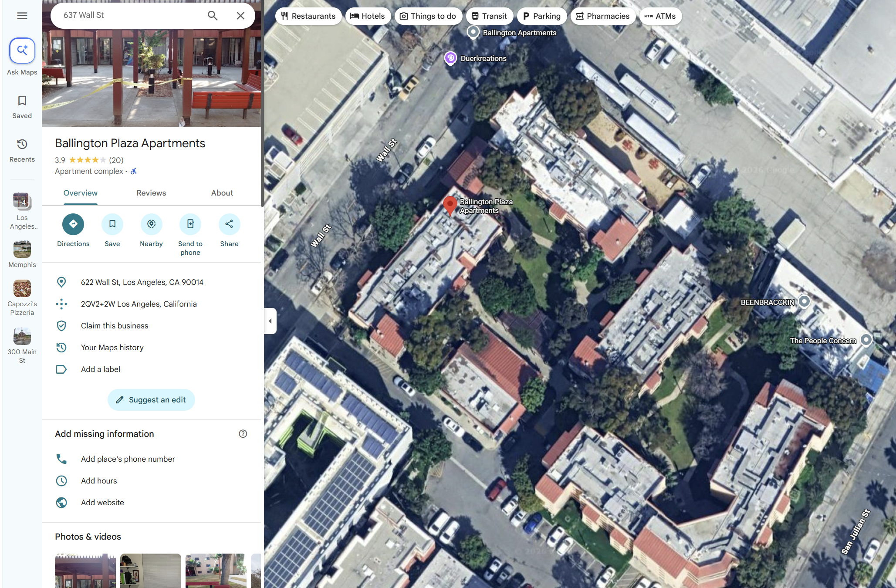
Task: Filter map by Restaurants chip
Action: pos(308,16)
